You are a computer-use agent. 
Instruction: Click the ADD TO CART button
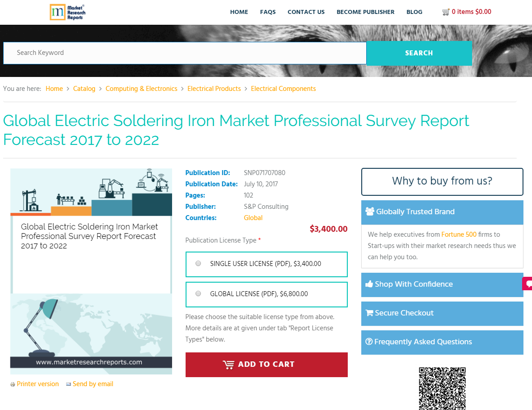coord(266,364)
